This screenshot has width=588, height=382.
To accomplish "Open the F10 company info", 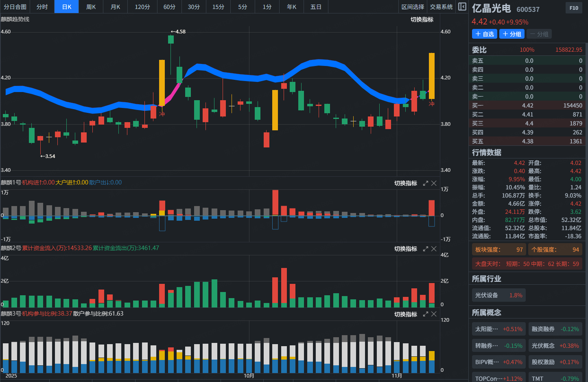I will coord(574,8).
